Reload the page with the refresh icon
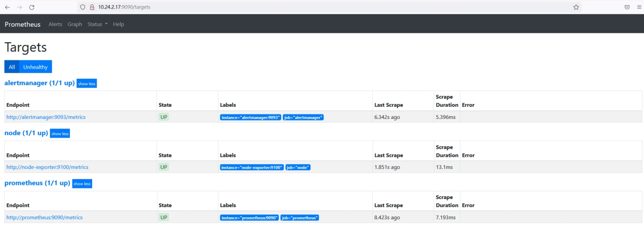This screenshot has width=644, height=248. coord(32,7)
